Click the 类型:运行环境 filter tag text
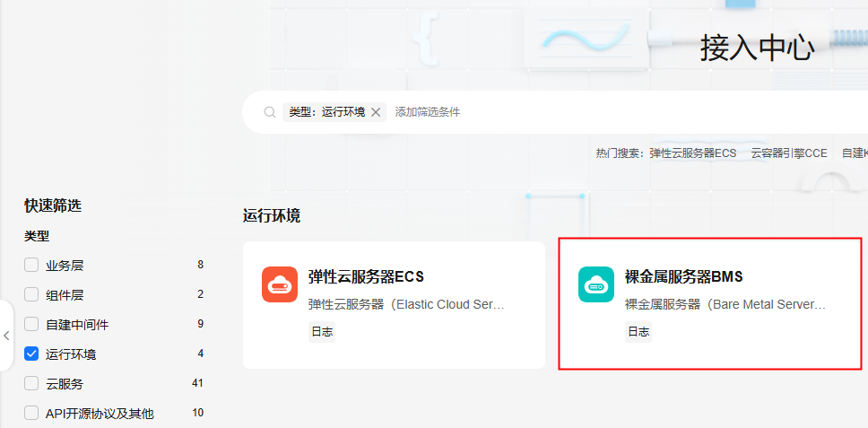Image resolution: width=868 pixels, height=428 pixels. click(x=327, y=112)
